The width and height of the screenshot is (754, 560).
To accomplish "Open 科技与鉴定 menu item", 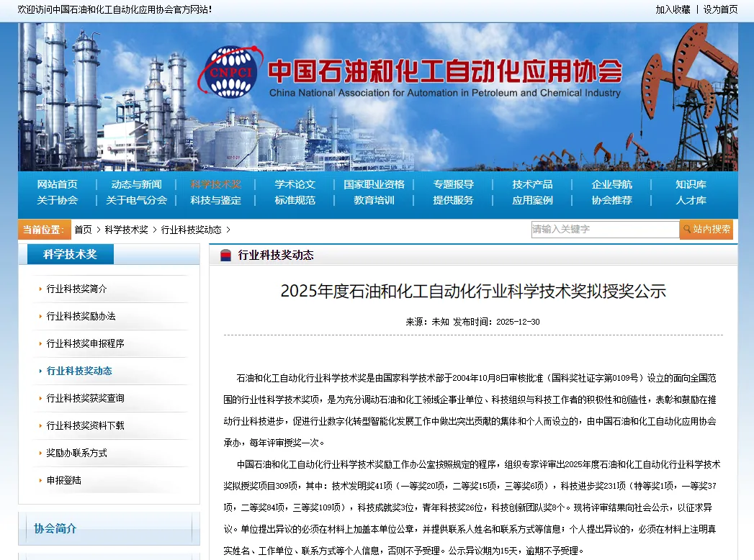I will coord(216,200).
